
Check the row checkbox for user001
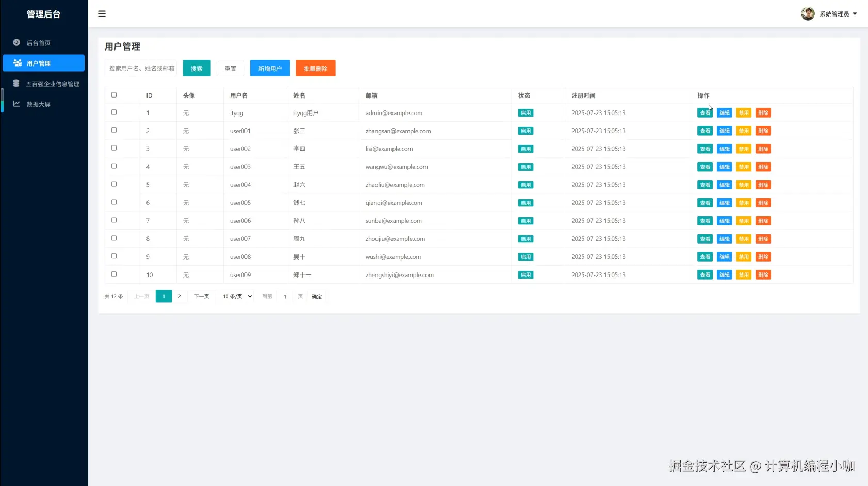(114, 130)
